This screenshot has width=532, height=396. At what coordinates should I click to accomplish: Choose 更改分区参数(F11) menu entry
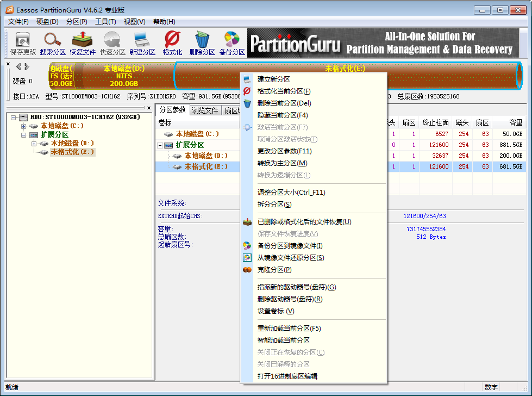point(314,151)
